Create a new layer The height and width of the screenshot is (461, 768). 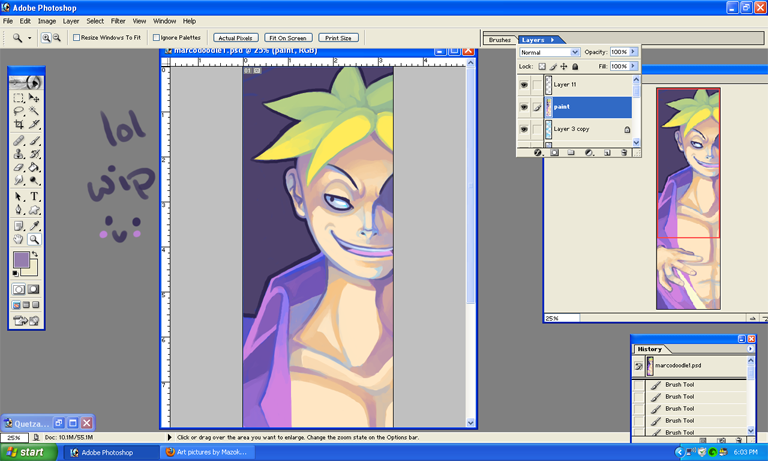pyautogui.click(x=607, y=153)
